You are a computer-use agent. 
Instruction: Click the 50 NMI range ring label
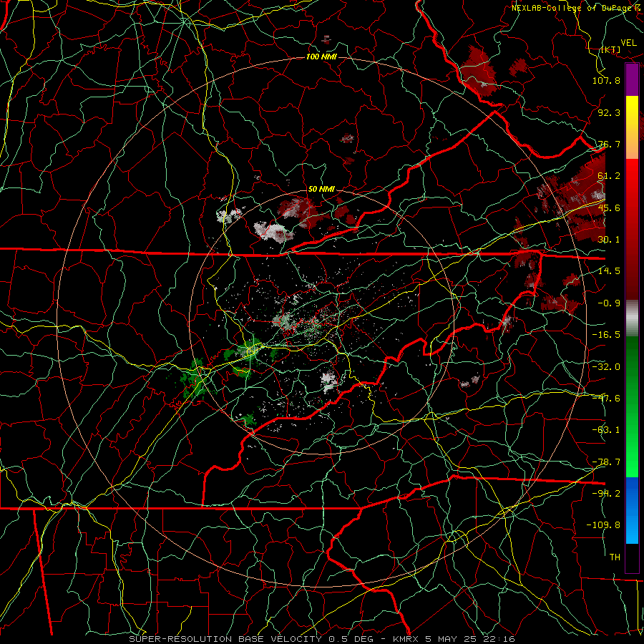[321, 189]
